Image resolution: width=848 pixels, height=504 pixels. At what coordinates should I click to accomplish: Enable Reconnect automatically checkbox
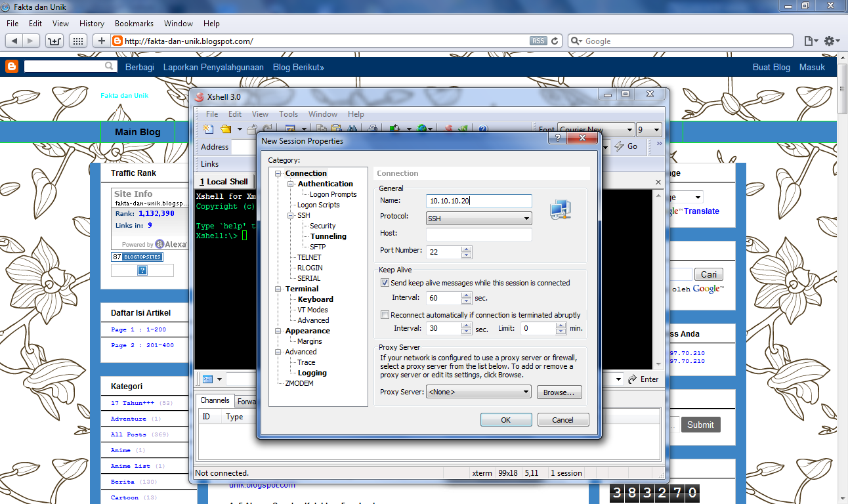385,315
